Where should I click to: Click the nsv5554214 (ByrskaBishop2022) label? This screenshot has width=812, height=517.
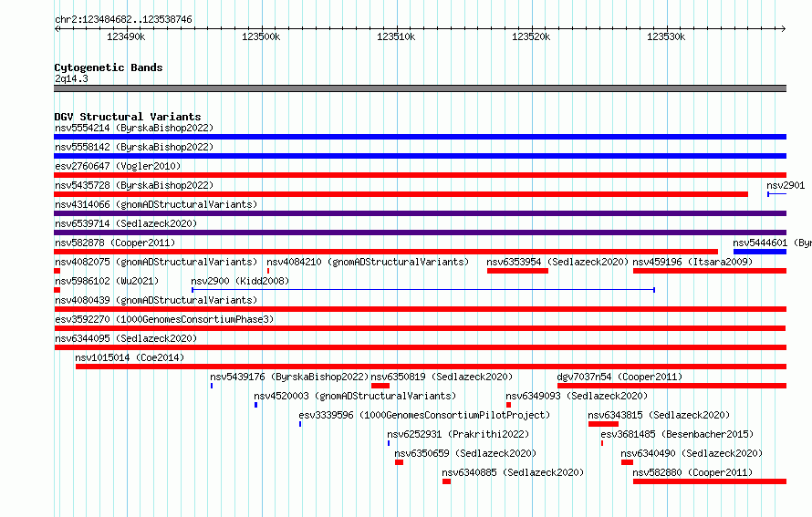134,128
